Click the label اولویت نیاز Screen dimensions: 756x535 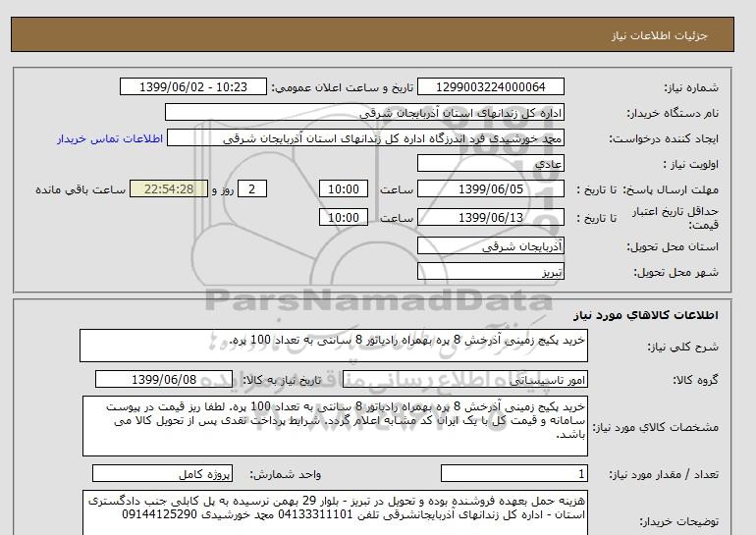[x=691, y=164]
